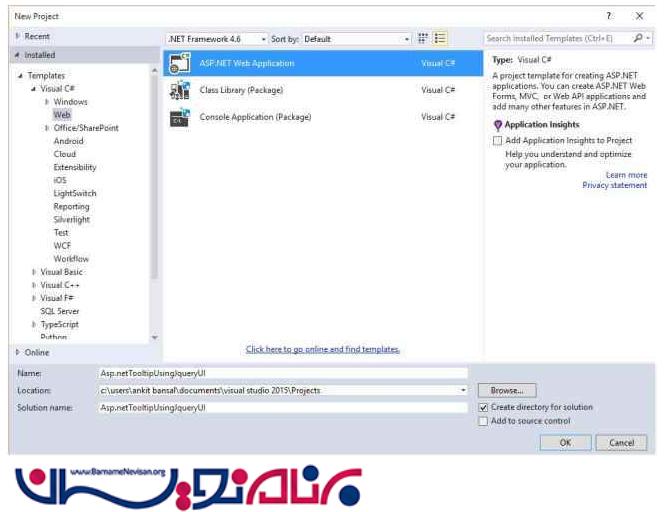Screen dimensions: 665x512
Task: Check Add to source control
Action: click(x=483, y=421)
